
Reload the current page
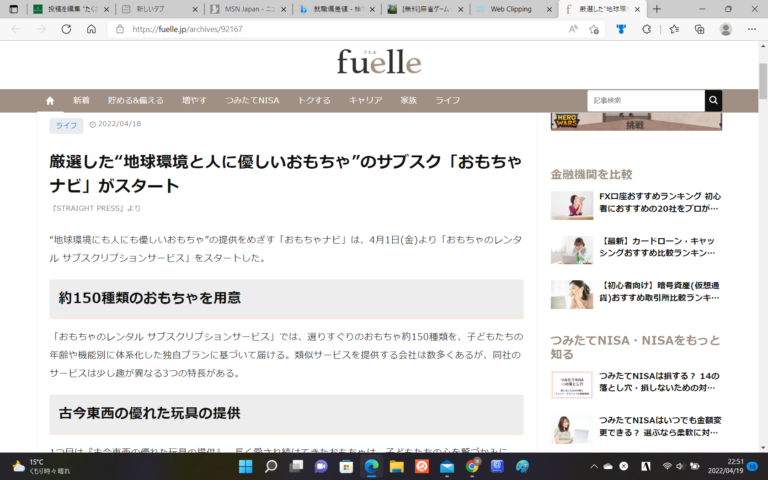(x=66, y=29)
